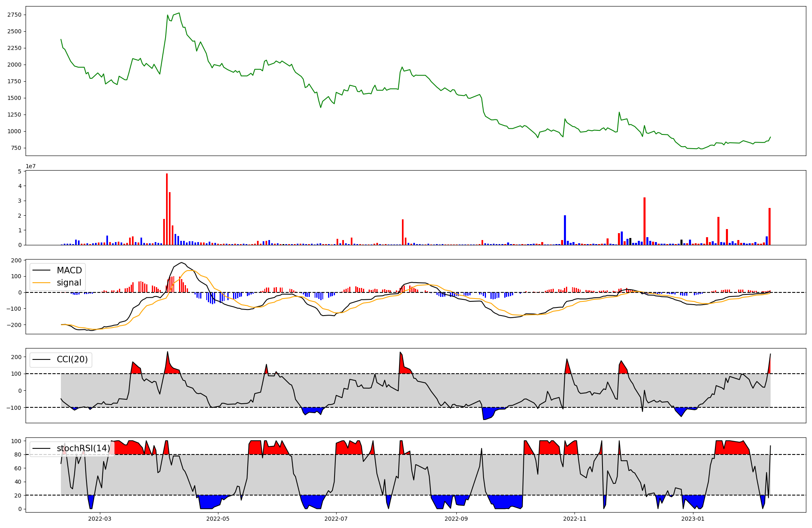Click the 750 price axis label
The height and width of the screenshot is (528, 812).
pyautogui.click(x=16, y=148)
